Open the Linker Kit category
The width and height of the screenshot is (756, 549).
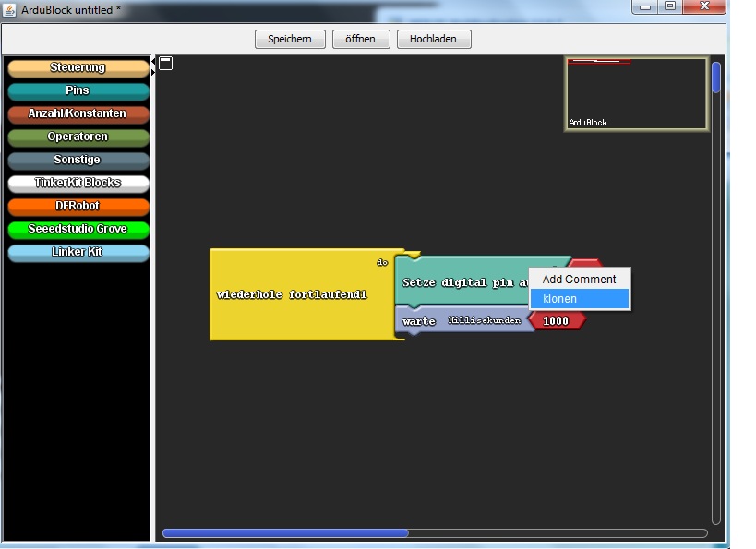tap(78, 252)
